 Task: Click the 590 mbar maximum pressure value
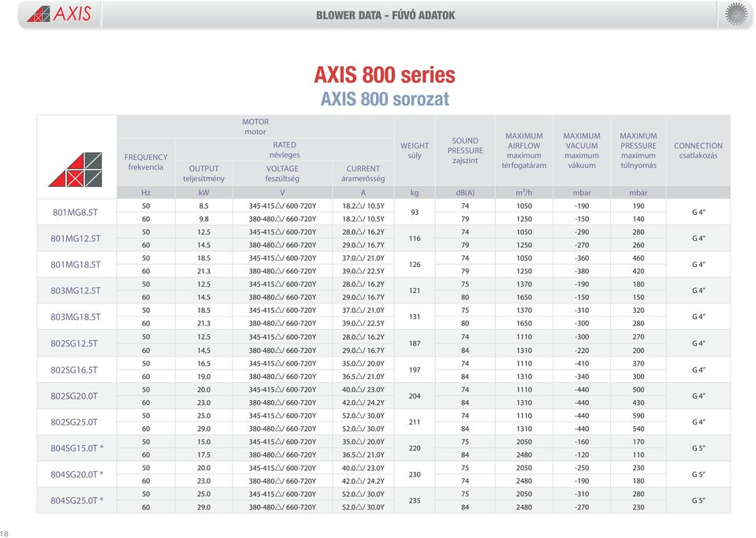point(639,416)
